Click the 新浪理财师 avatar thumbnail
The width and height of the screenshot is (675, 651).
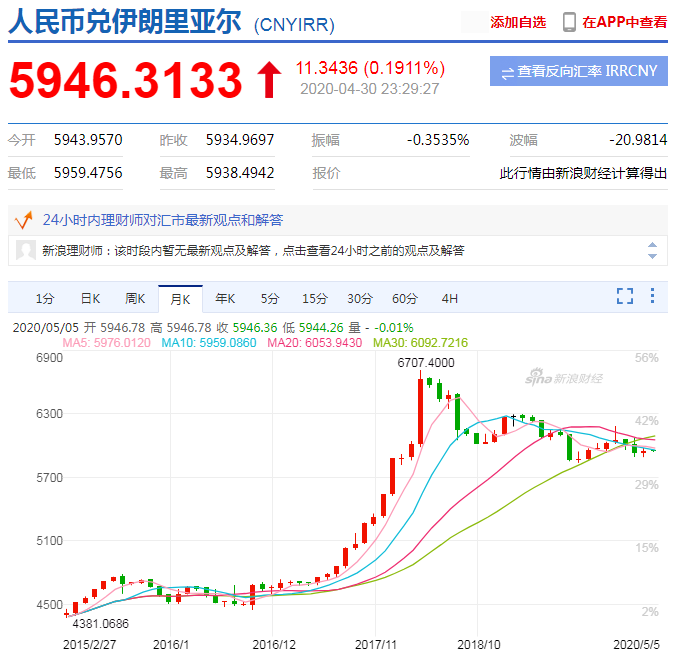pyautogui.click(x=26, y=250)
